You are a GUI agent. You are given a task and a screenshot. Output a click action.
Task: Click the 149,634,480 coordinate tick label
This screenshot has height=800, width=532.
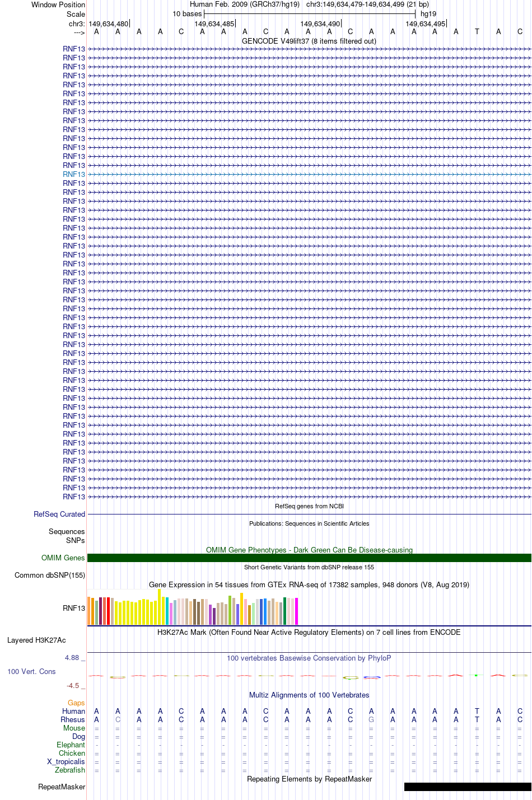click(x=108, y=24)
